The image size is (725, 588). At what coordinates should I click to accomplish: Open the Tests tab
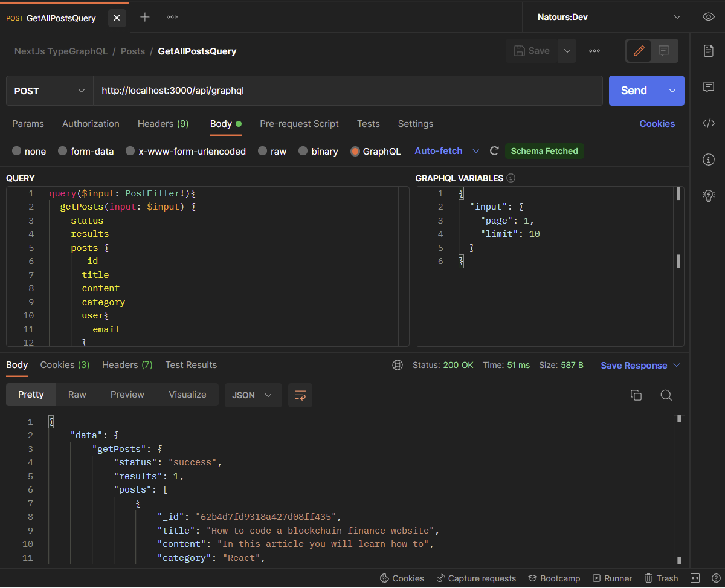(369, 123)
